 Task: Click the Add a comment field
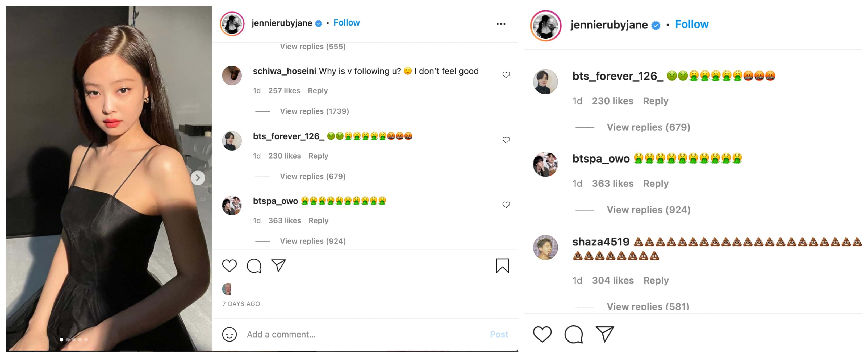[x=364, y=334]
